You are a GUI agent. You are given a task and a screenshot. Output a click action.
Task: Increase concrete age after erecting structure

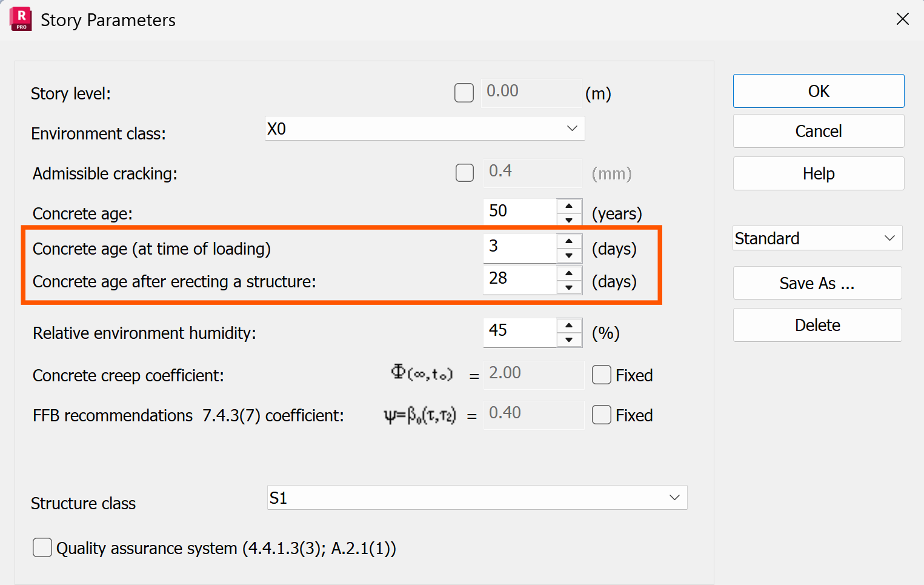pos(569,273)
